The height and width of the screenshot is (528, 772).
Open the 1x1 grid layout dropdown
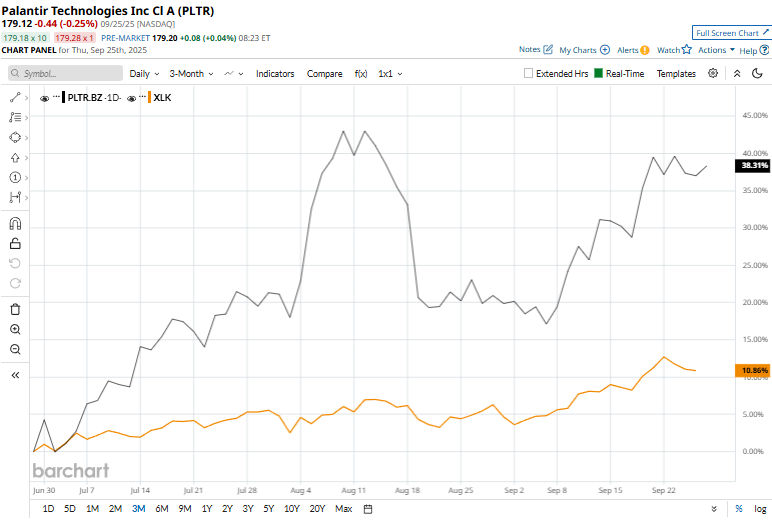(390, 73)
